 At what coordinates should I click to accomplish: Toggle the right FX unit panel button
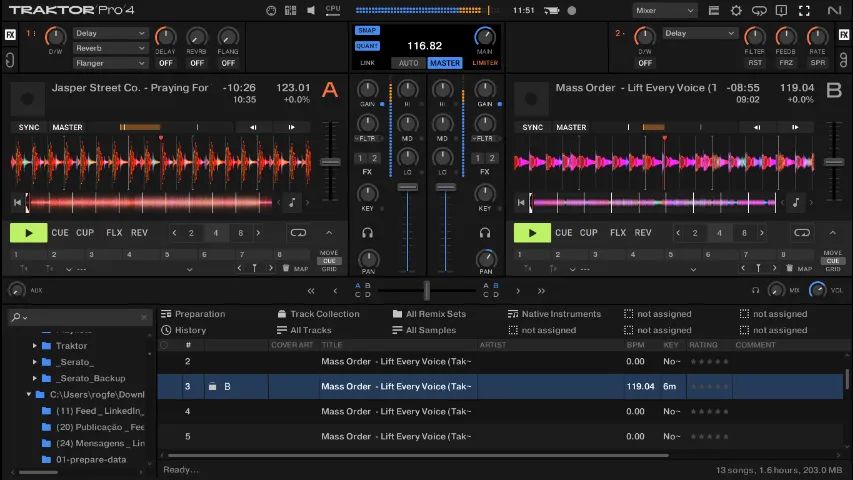(x=843, y=35)
